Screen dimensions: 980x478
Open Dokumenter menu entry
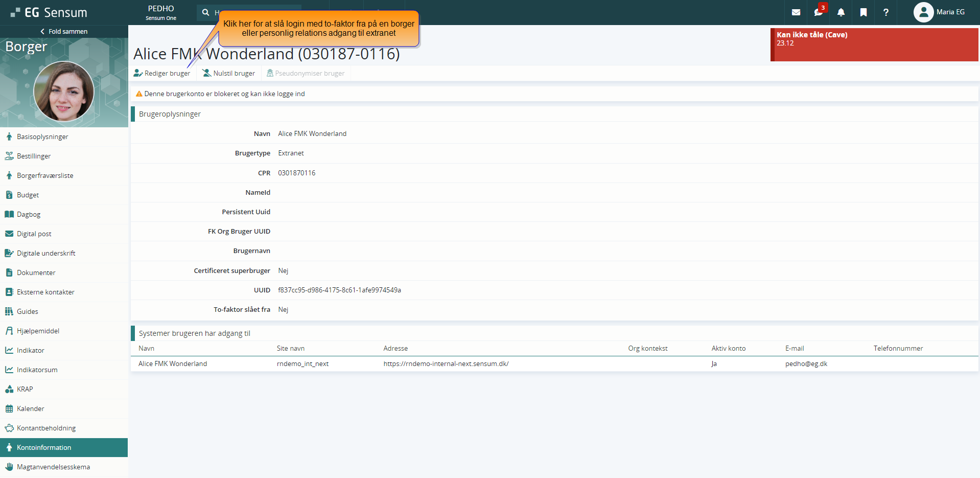[64, 272]
